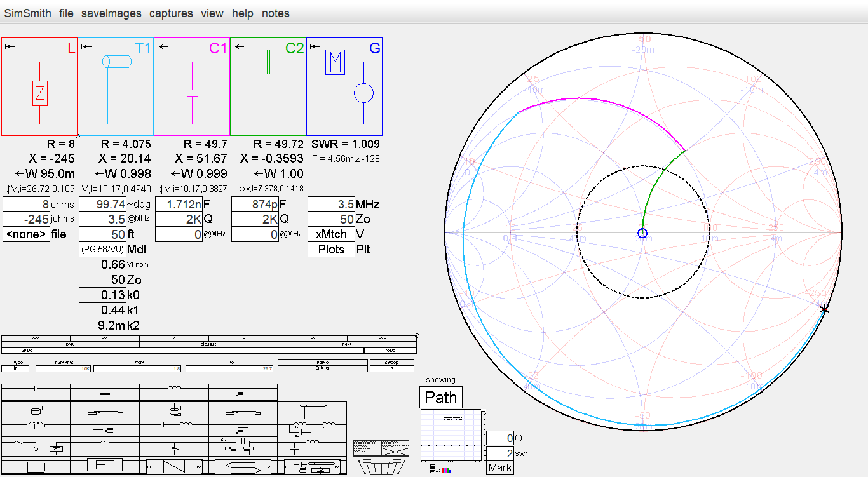Add the coupled inductors transformer component
The width and height of the screenshot is (868, 477).
[313, 428]
